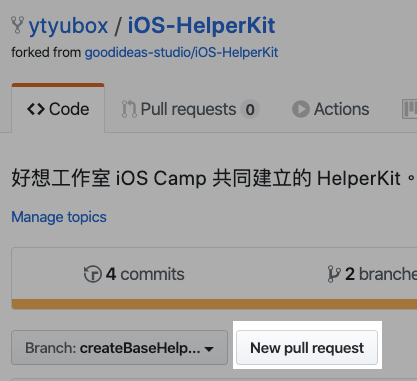
Task: Open the Branch createBaseHelp dropdown
Action: (x=119, y=348)
